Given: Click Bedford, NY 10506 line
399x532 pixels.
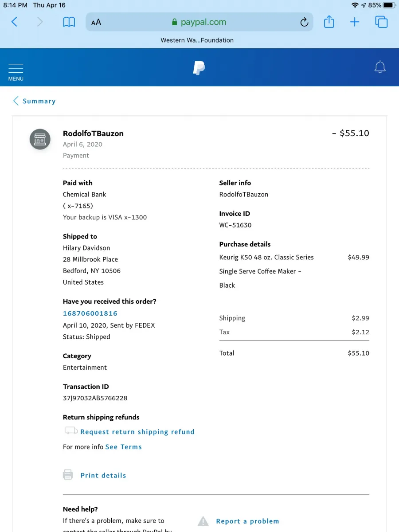Looking at the screenshot, I should (x=92, y=271).
